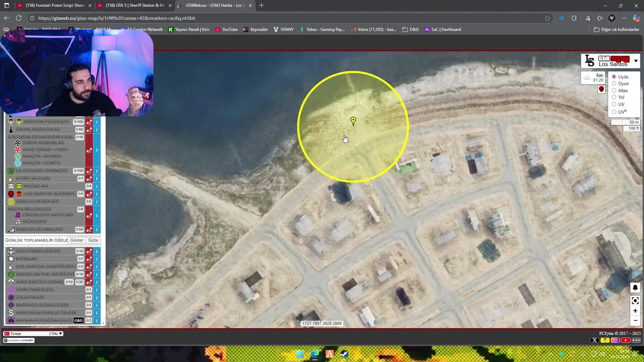This screenshot has height=362, width=644.
Task: Open the browser tab actions menu button
Action: pyautogui.click(x=7, y=6)
